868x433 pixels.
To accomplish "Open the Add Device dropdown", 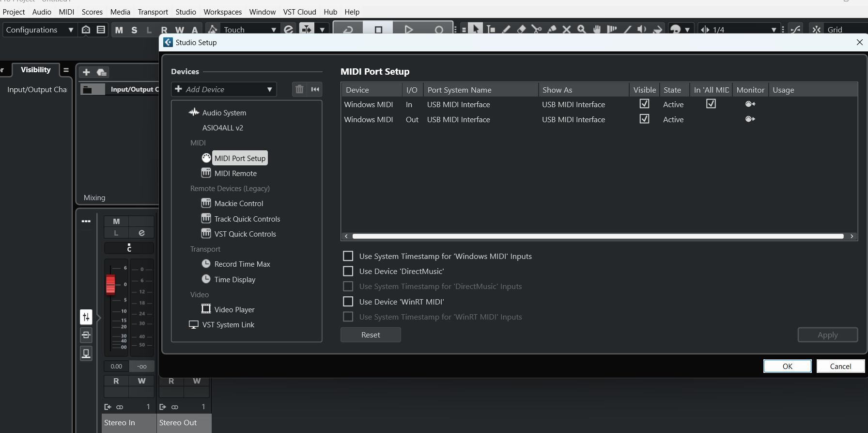I will point(224,89).
